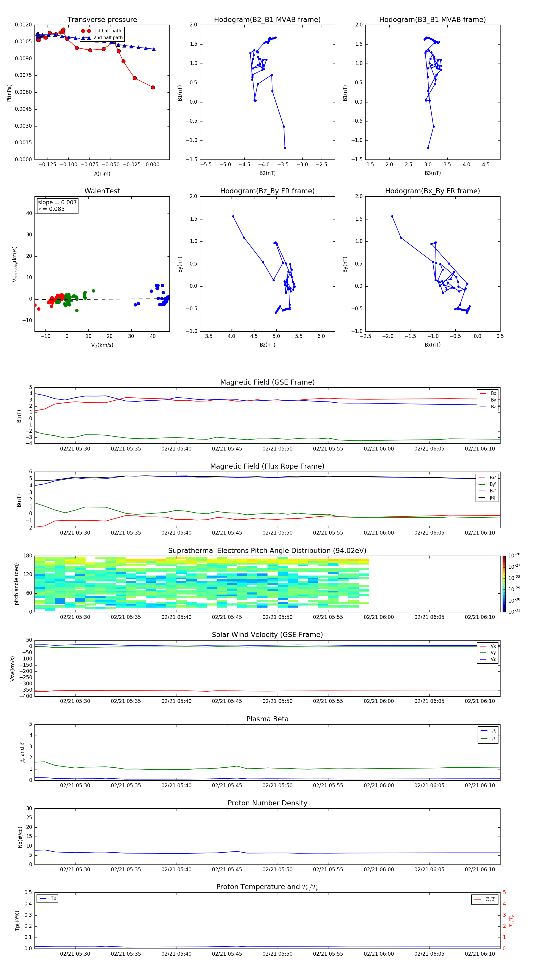The image size is (535, 980).
Task: Click the 'B2(nT)' x-axis label
Action: coord(267,173)
